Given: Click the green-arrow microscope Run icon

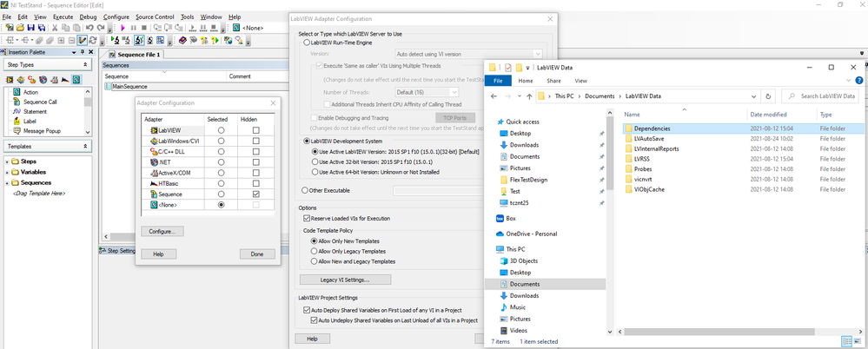Looking at the screenshot, I should coord(116,41).
